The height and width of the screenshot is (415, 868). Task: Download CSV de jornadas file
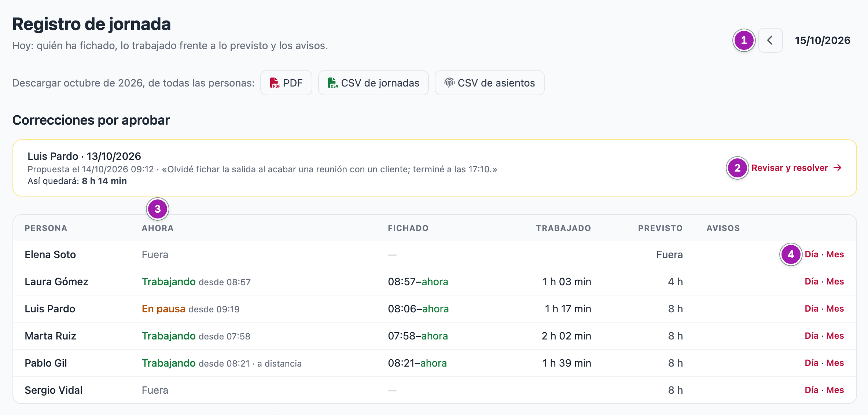[373, 83]
